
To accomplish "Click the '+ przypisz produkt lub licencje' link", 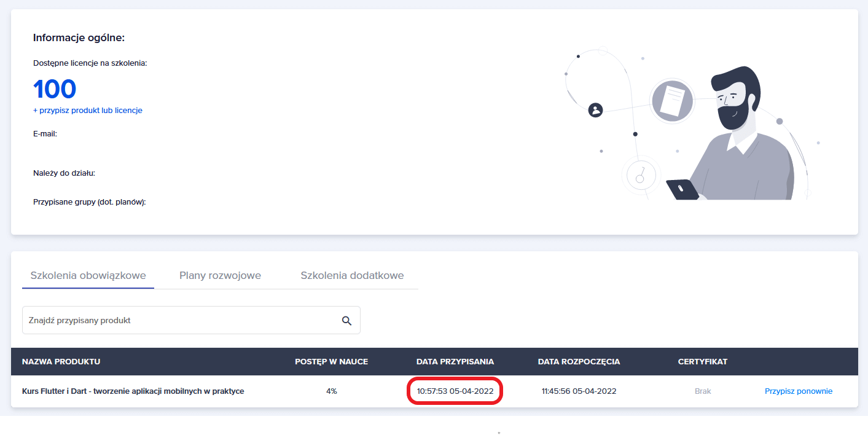I will point(88,111).
